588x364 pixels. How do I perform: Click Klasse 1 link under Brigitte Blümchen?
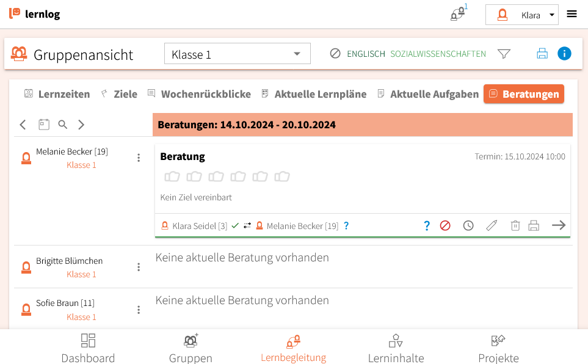[x=81, y=274]
